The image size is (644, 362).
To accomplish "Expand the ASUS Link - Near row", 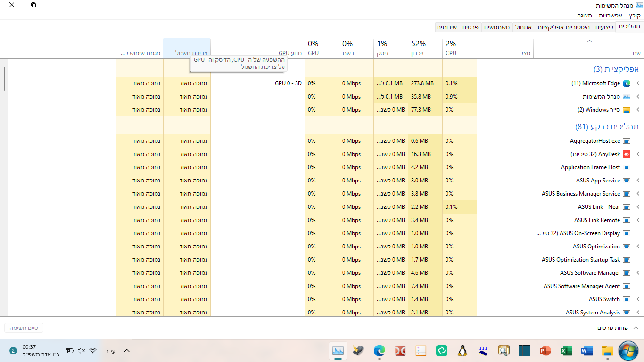I will pos(638,207).
